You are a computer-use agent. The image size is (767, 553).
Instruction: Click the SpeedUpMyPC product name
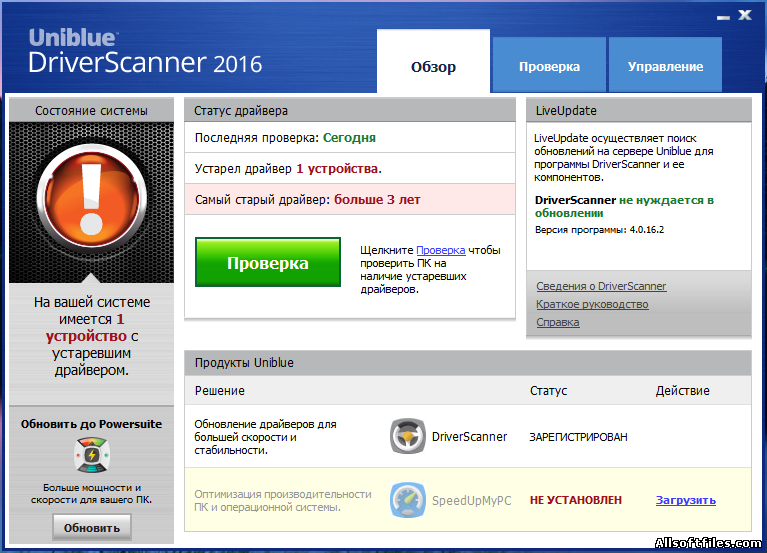[x=472, y=500]
